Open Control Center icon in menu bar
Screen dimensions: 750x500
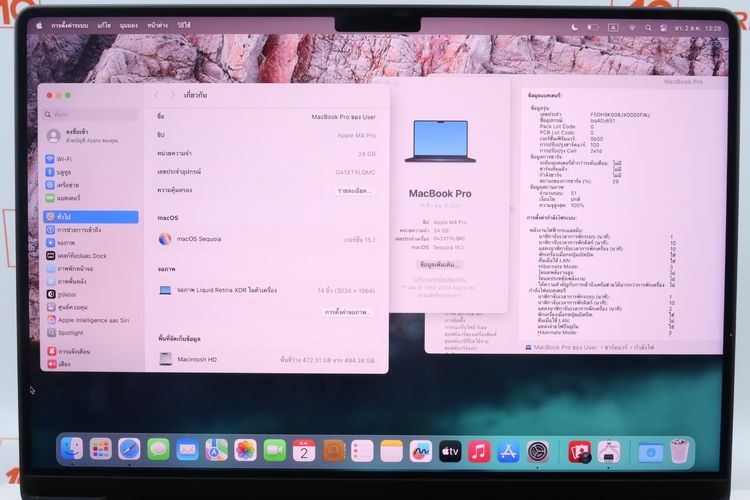pyautogui.click(x=663, y=28)
